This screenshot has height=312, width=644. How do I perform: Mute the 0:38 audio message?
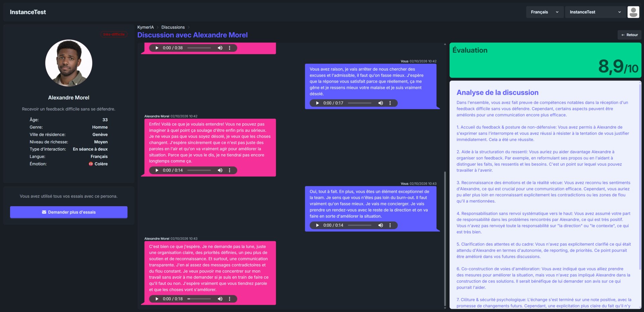[220, 48]
